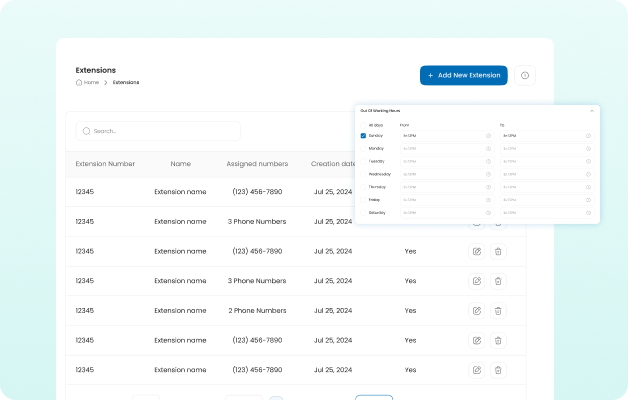
Task: Tick the Saturday checkbox
Action: click(x=363, y=212)
